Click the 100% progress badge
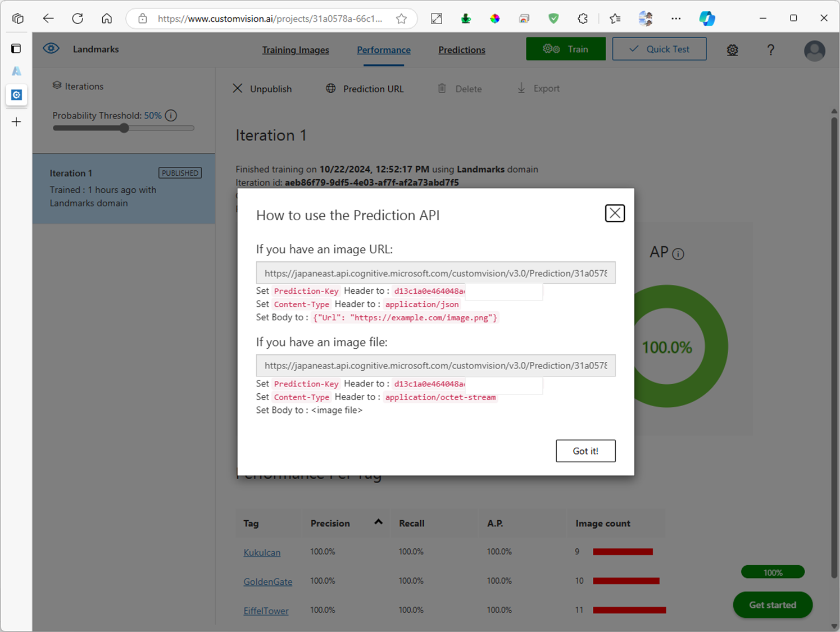This screenshot has width=840, height=632. click(773, 572)
